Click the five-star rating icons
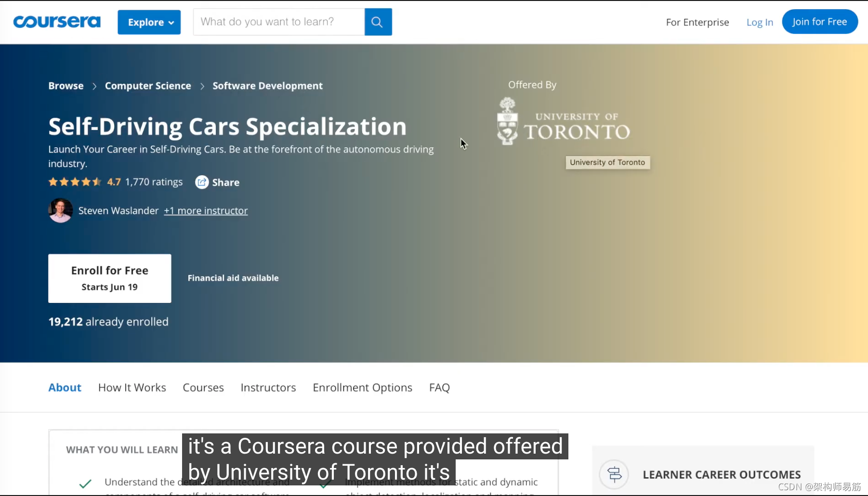868x496 pixels. (75, 182)
